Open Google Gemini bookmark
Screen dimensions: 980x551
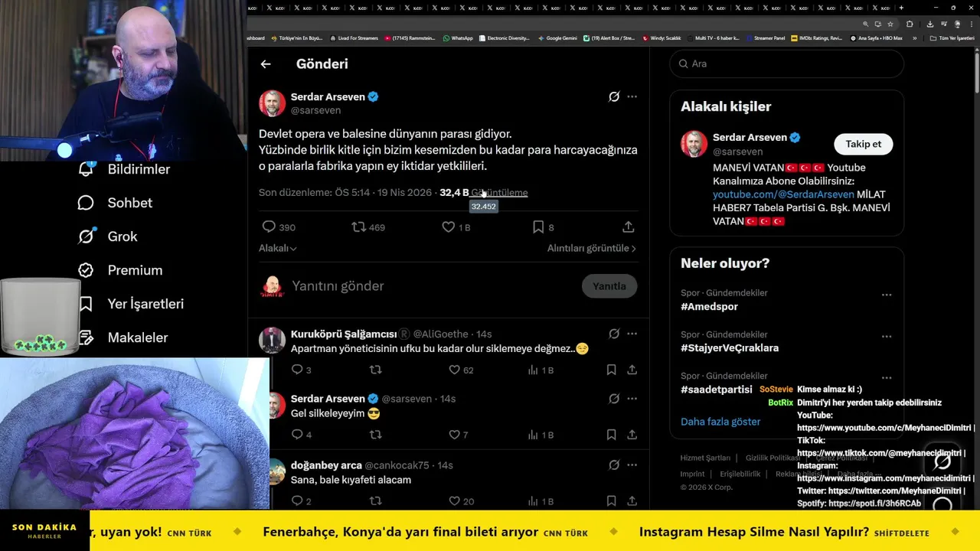click(557, 38)
